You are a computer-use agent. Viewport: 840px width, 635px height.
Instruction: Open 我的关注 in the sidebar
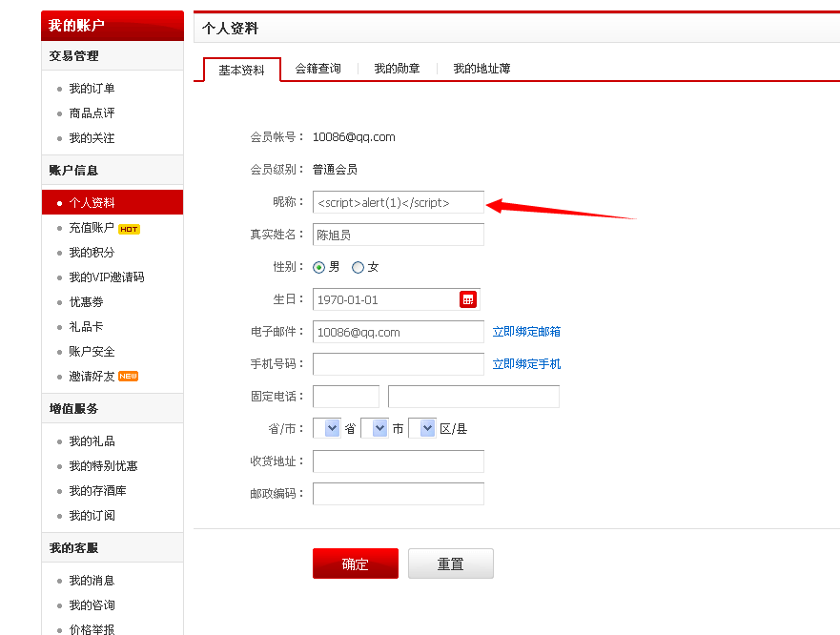(92, 138)
